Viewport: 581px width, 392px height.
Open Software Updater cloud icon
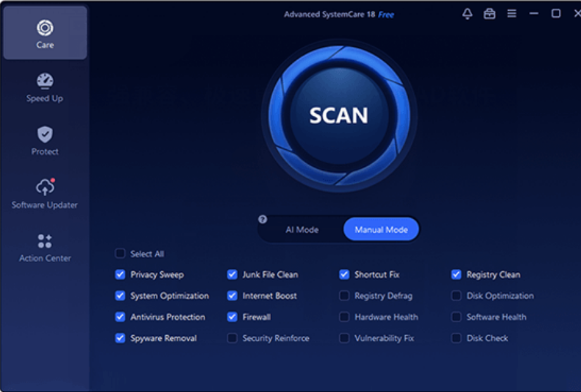click(x=45, y=187)
